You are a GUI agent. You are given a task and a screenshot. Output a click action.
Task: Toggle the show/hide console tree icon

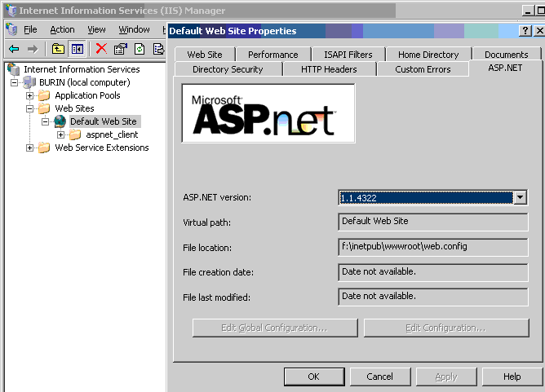tap(78, 49)
